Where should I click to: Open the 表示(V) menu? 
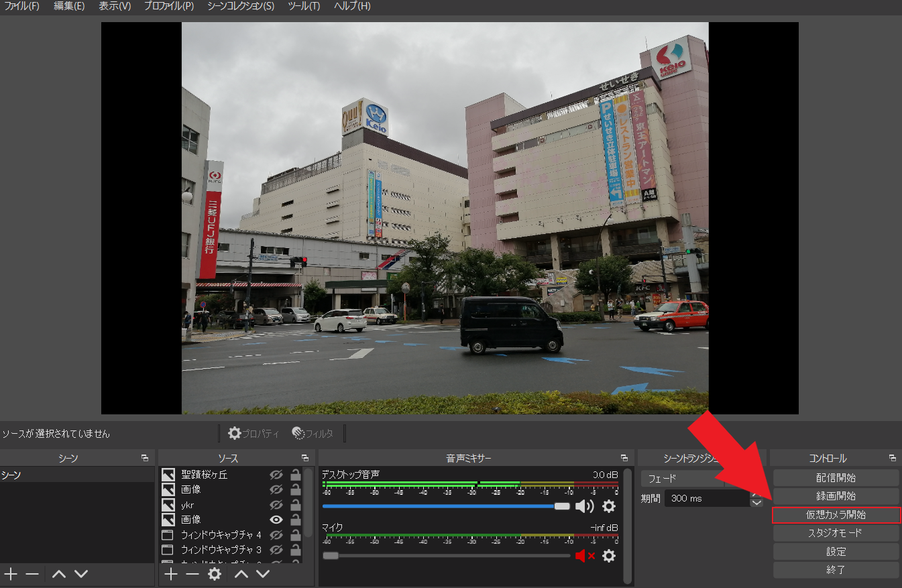coord(115,6)
